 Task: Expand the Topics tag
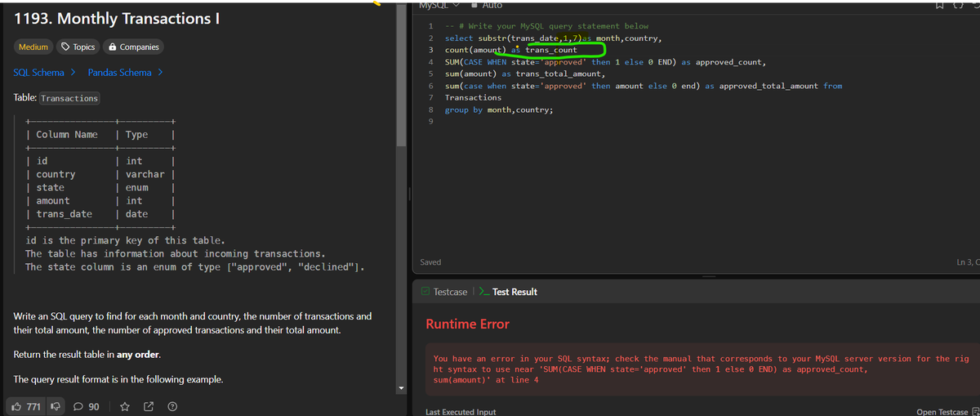78,47
